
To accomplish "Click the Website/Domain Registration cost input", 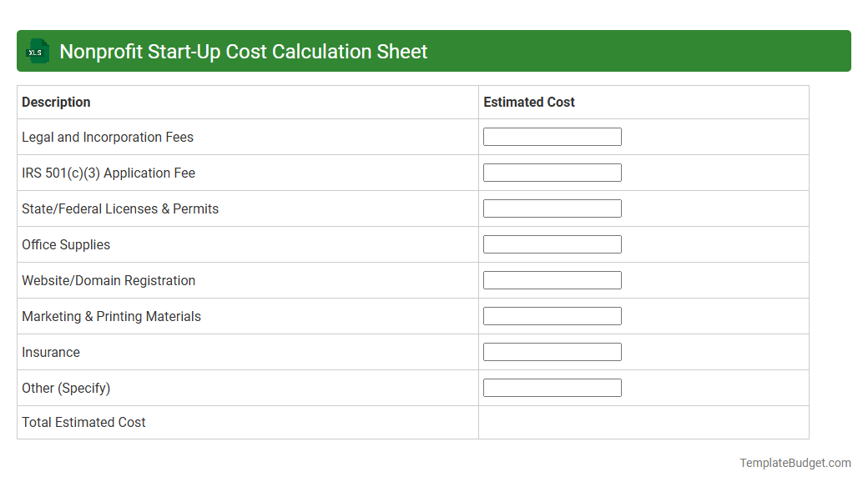I will click(552, 279).
